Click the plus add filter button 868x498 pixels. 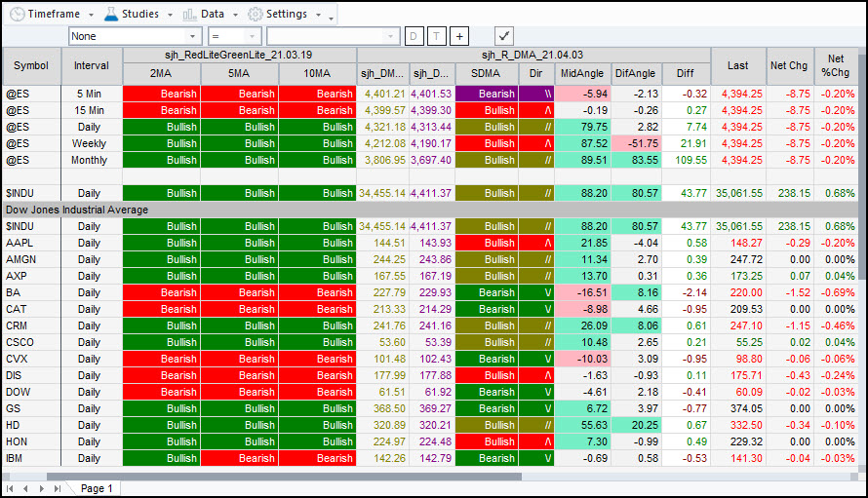[459, 36]
